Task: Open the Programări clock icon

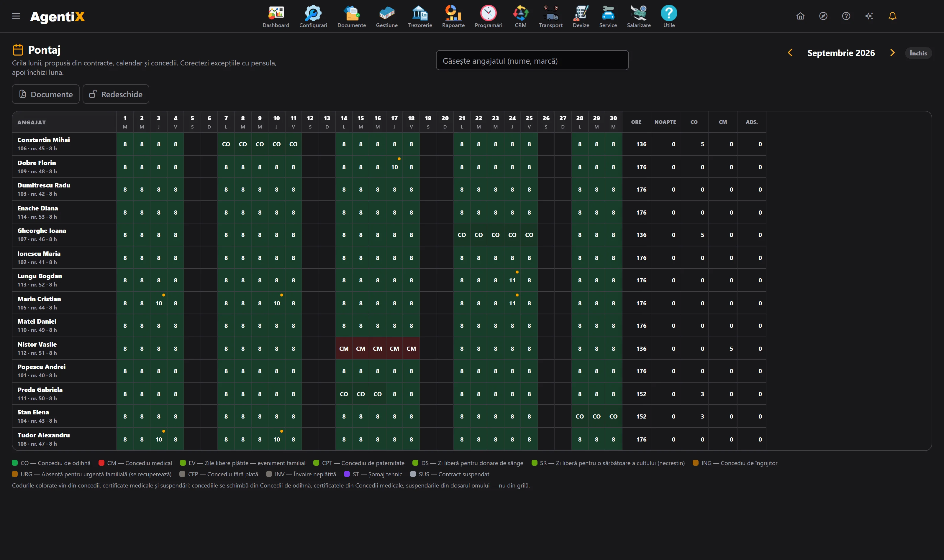Action: tap(488, 13)
